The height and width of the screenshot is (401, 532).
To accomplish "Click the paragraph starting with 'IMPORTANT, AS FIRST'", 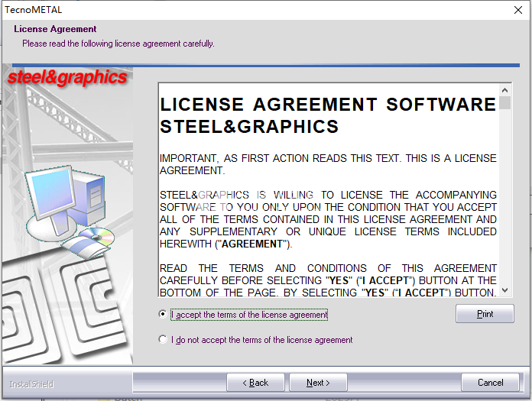I will coord(328,164).
